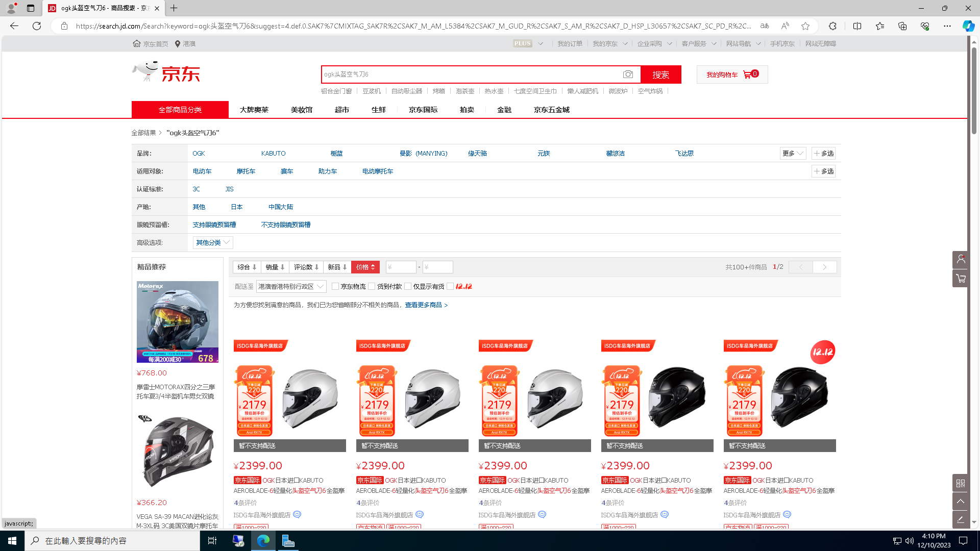Open the shopping cart icon at top

[x=747, y=74]
